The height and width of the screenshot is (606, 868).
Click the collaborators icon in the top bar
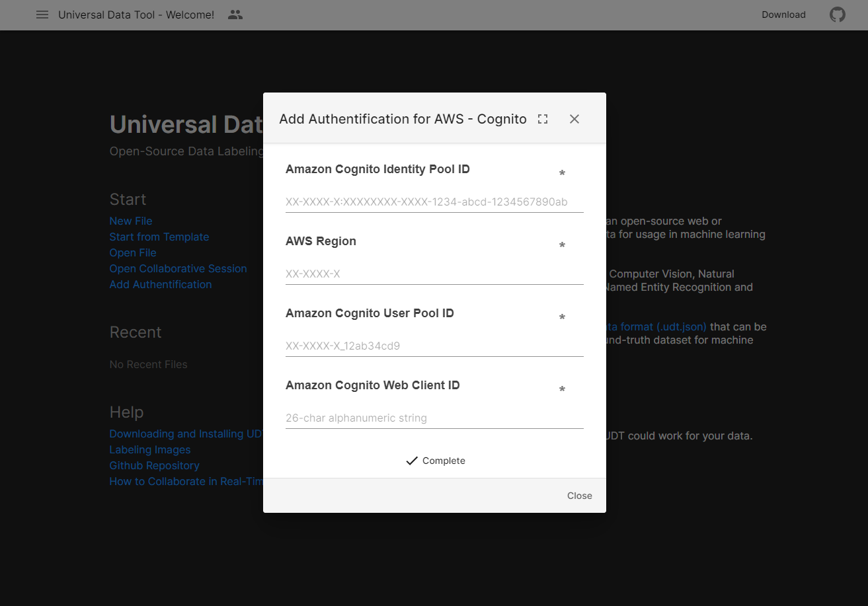pos(235,15)
